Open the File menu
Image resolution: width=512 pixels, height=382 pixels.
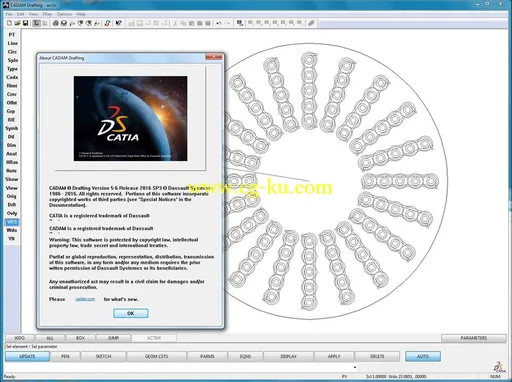pyautogui.click(x=9, y=14)
